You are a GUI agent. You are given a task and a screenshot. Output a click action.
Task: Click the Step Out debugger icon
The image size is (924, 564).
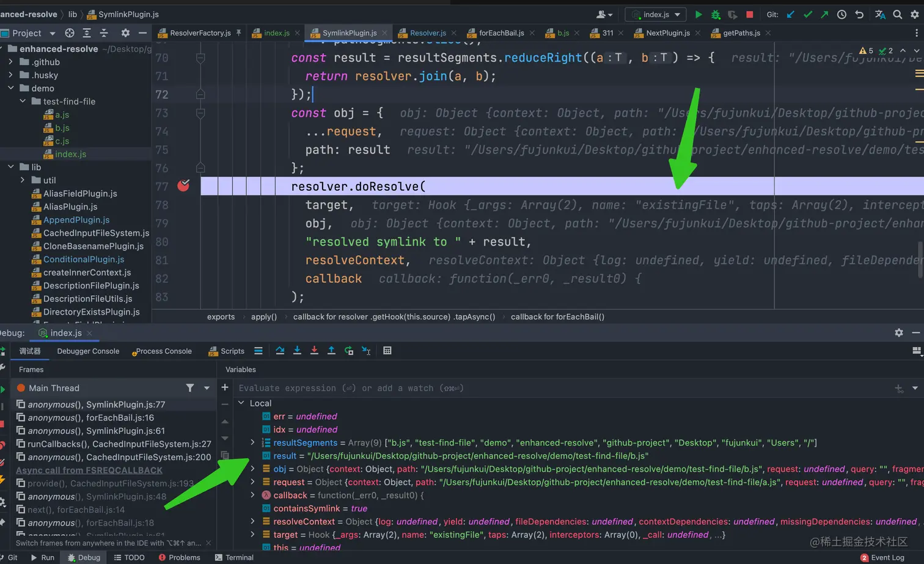tap(331, 351)
